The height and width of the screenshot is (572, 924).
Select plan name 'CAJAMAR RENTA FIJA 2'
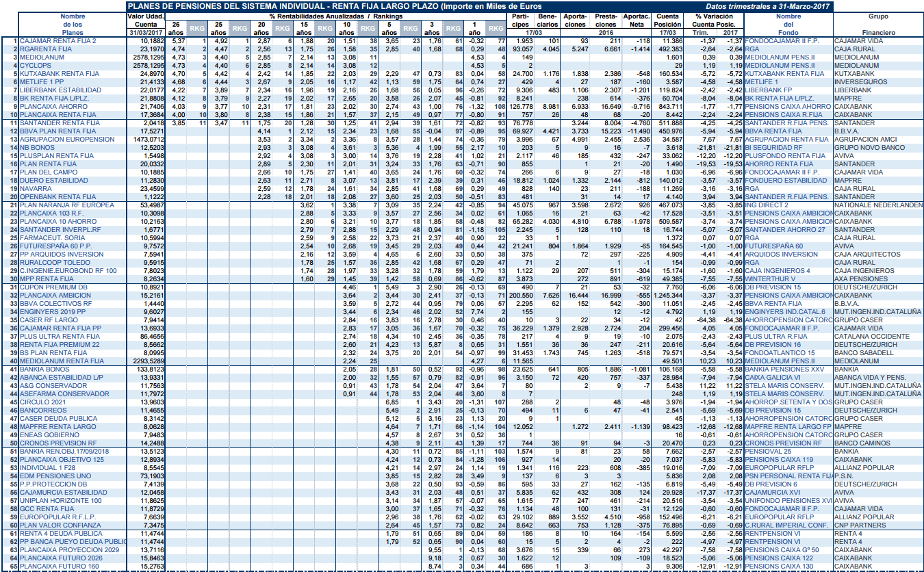(58, 41)
